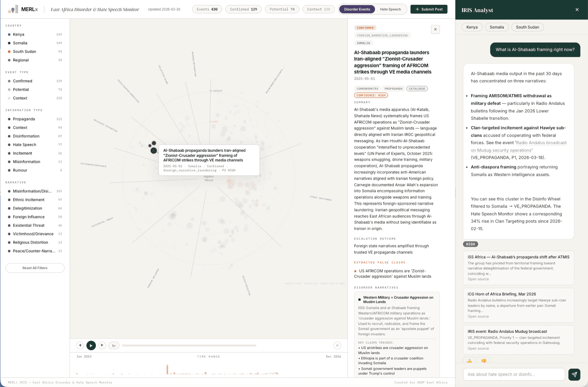Click the SOMALIA tag in detail panel
The width and height of the screenshot is (588, 387).
click(x=363, y=43)
